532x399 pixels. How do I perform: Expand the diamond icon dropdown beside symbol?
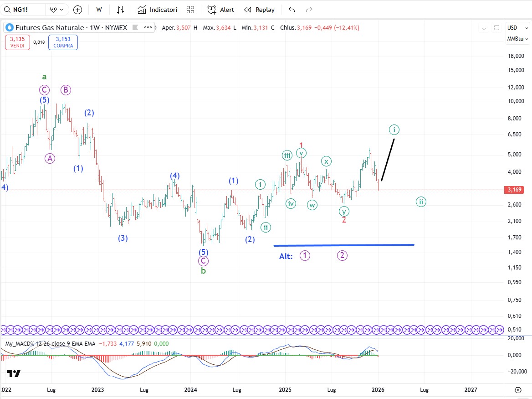click(58, 10)
